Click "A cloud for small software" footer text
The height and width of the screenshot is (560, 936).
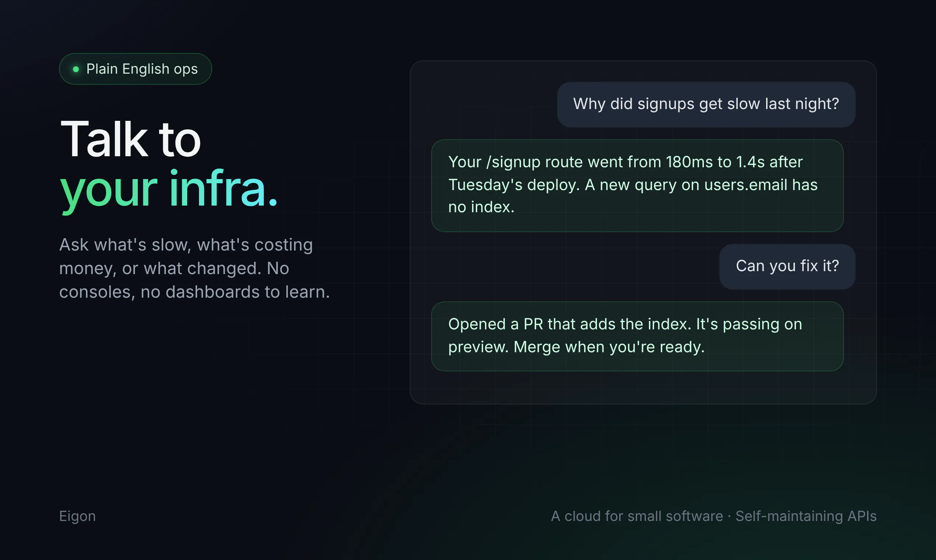point(637,516)
